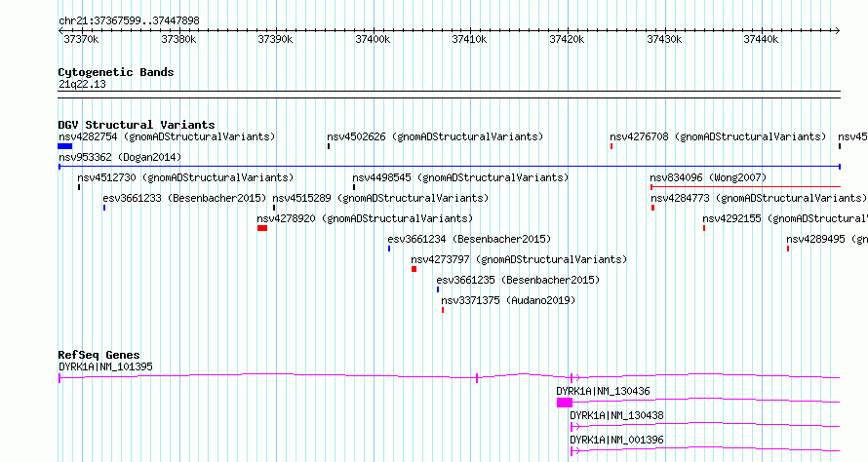
Task: Open the nsv4502626 variant label
Action: tap(435, 136)
